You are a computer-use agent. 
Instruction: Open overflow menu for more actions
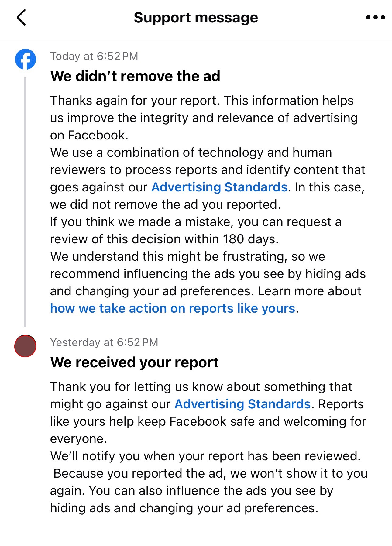pyautogui.click(x=375, y=18)
